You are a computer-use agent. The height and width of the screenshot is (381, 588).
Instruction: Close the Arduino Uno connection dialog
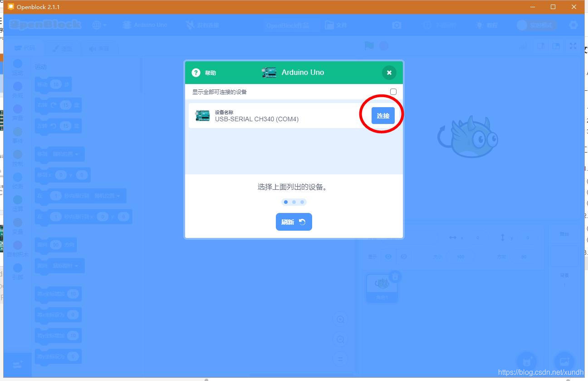click(x=389, y=73)
